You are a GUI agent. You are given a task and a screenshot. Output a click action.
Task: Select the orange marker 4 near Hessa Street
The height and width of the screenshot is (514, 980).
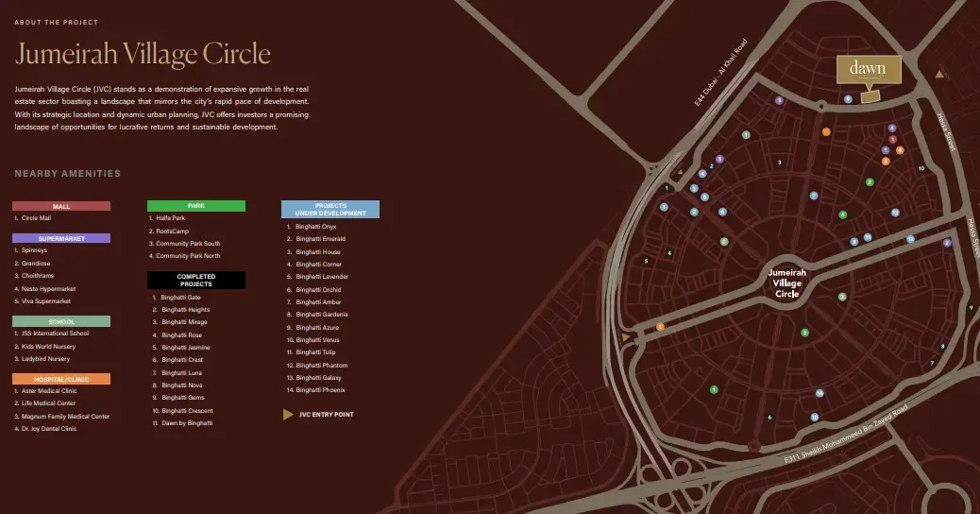pos(900,150)
